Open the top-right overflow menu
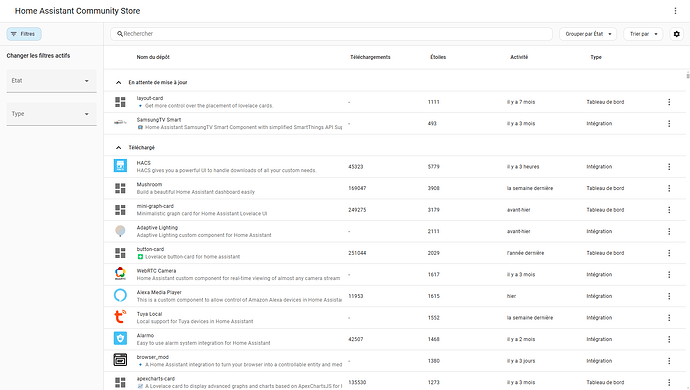Viewport: 690px width, 390px height. click(675, 11)
